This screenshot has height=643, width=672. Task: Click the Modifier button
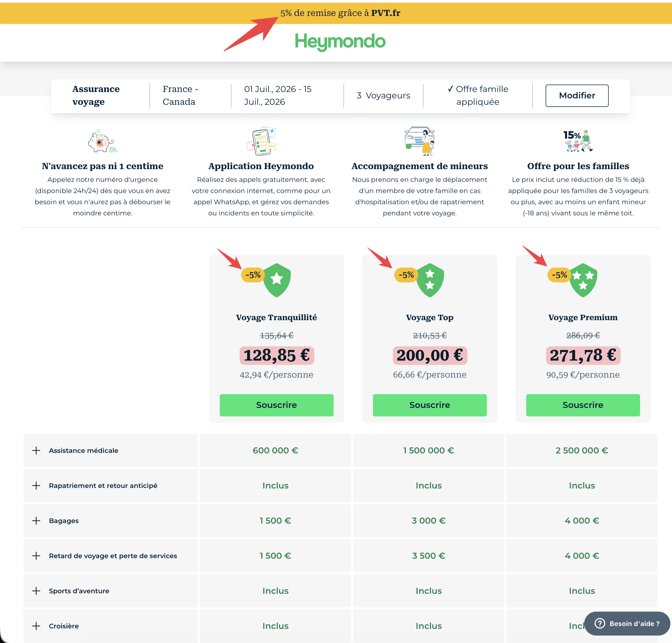[577, 95]
